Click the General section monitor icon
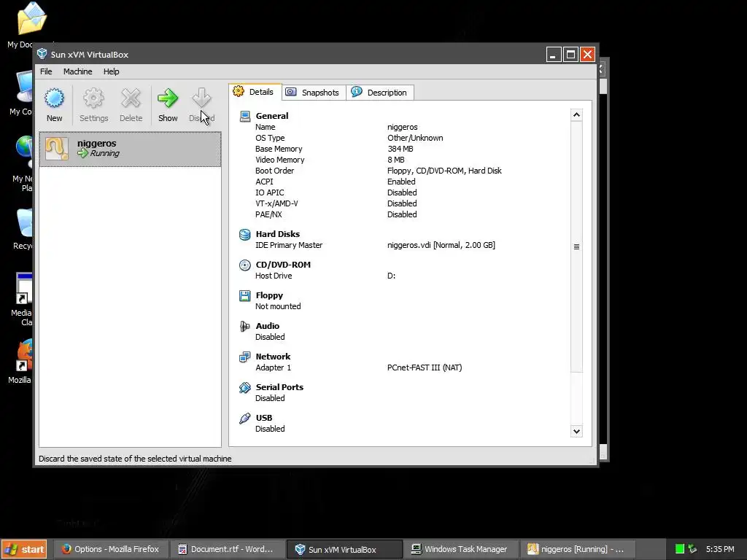This screenshot has height=560, width=747. point(245,116)
